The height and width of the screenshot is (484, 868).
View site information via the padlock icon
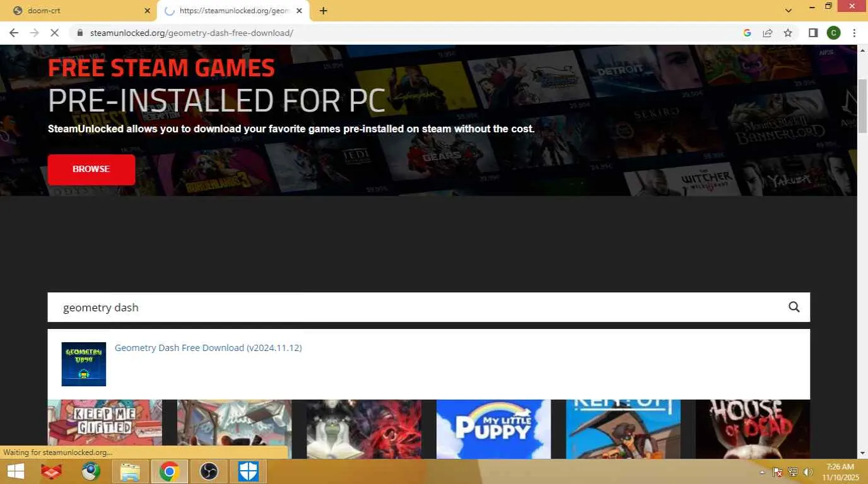(x=80, y=33)
